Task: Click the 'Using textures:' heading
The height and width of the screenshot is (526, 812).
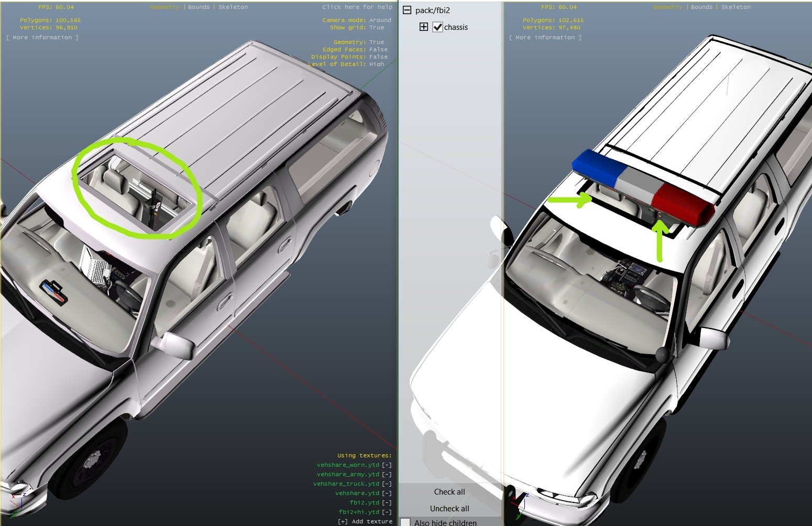Action: coord(365,456)
